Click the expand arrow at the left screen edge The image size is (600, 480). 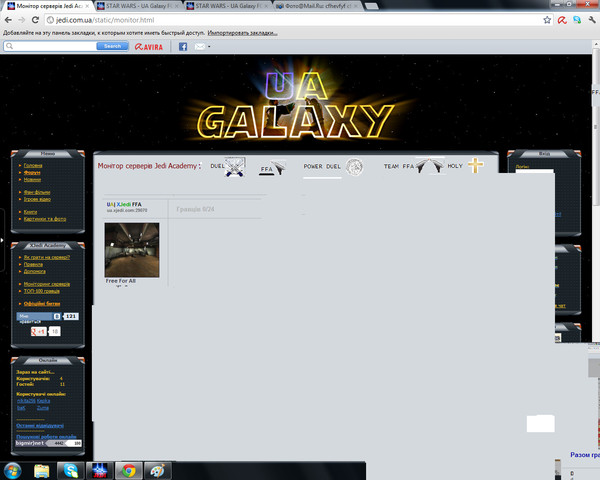[2, 240]
